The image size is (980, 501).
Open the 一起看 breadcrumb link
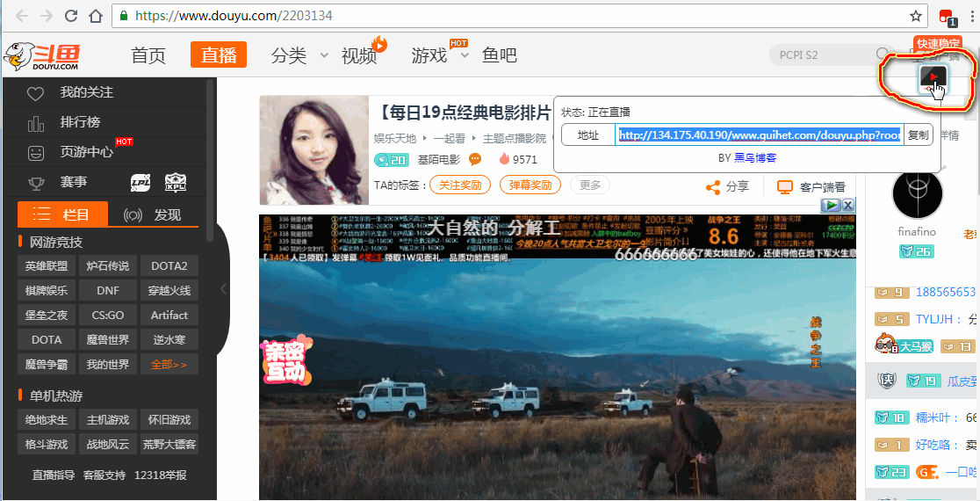click(450, 138)
